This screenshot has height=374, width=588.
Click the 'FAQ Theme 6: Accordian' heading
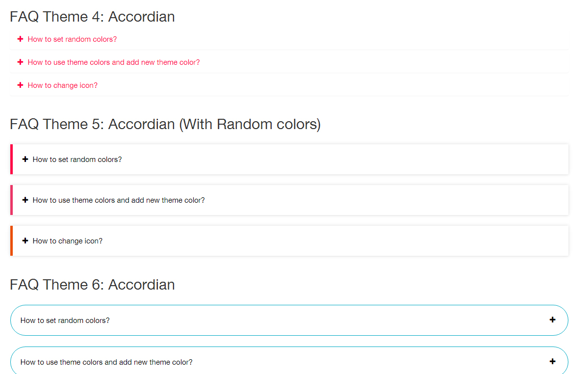92,285
